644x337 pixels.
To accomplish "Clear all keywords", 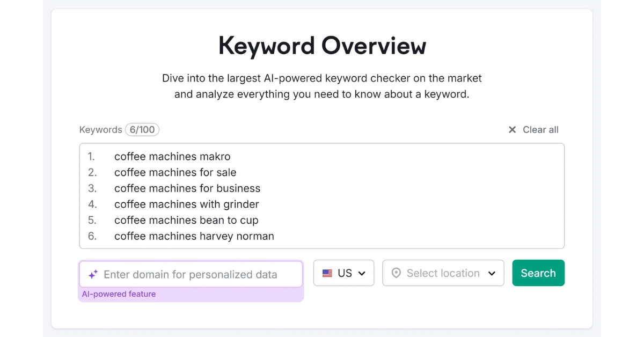I will [533, 130].
